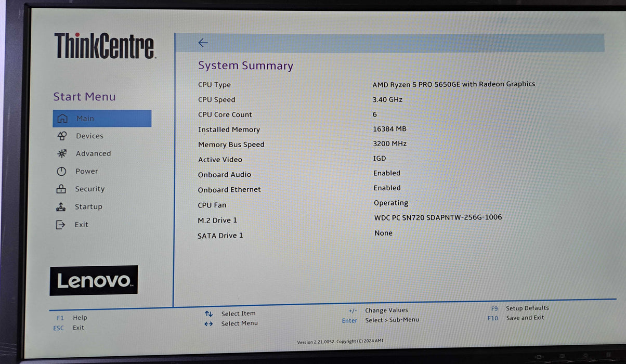626x364 pixels.
Task: Select the CPU Fan label
Action: coord(212,205)
